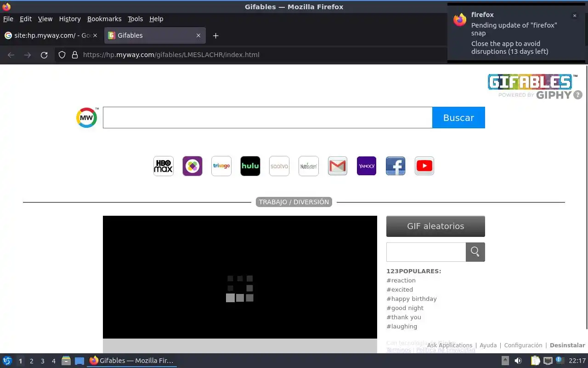588x368 pixels.
Task: Open the application launcher menu in taskbar
Action: [7, 361]
